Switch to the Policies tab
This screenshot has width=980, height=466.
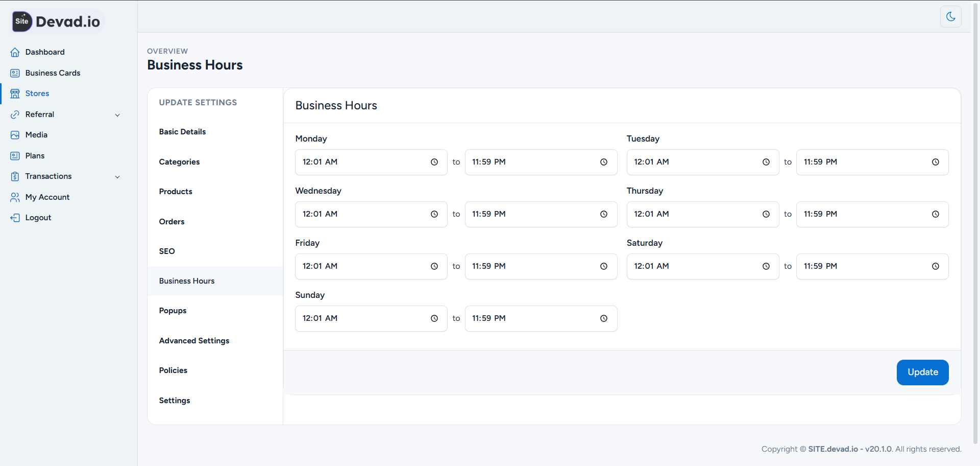tap(173, 370)
